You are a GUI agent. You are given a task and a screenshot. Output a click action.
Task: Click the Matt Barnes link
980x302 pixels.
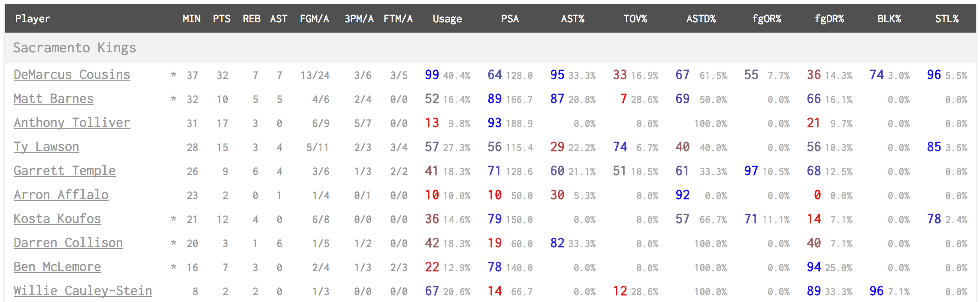[x=54, y=99]
